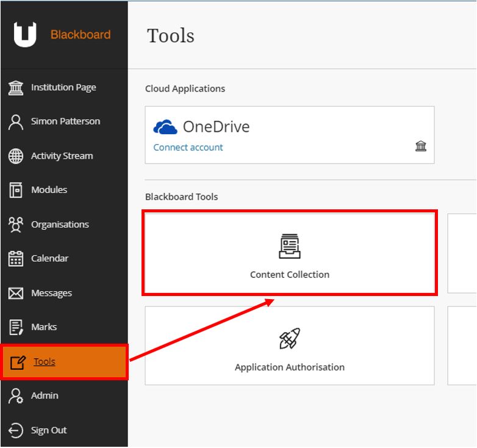
Task: Click the Application Authorisation rocket icon
Action: (x=290, y=338)
